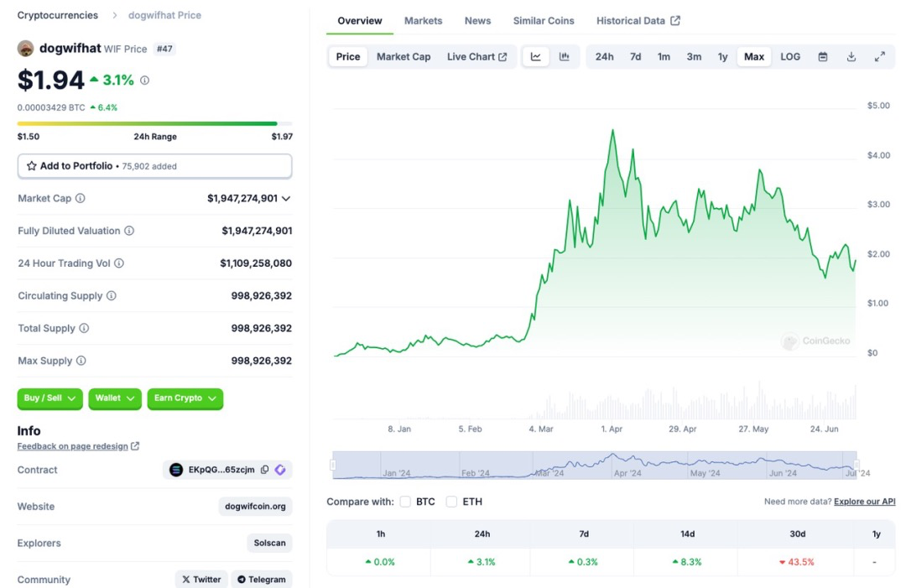Click the download chart data icon

coord(851,57)
